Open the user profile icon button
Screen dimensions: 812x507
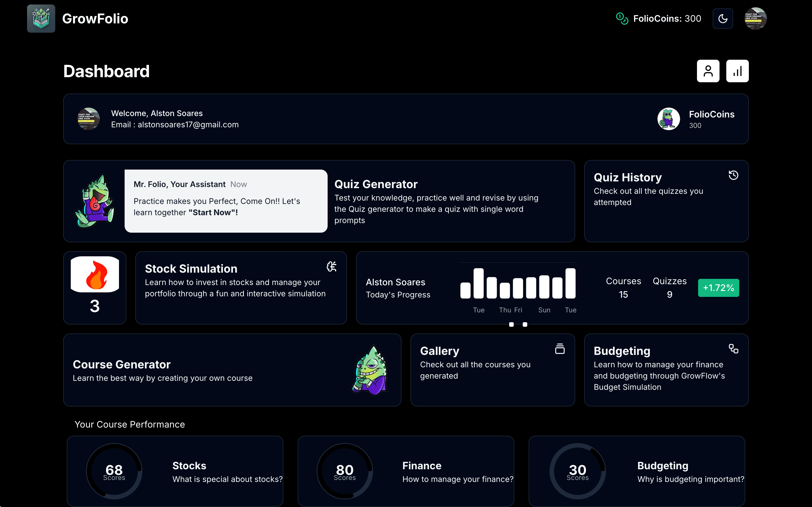pos(708,71)
